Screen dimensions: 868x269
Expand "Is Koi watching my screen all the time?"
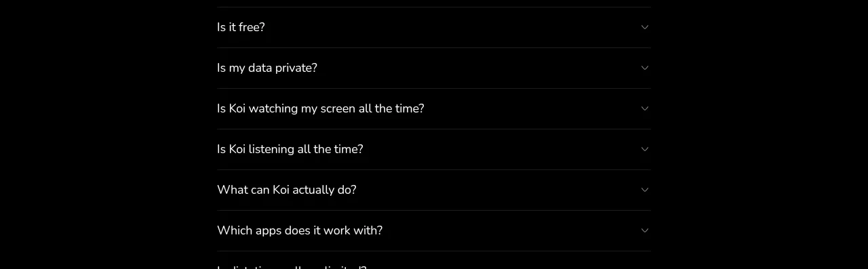[x=321, y=108]
